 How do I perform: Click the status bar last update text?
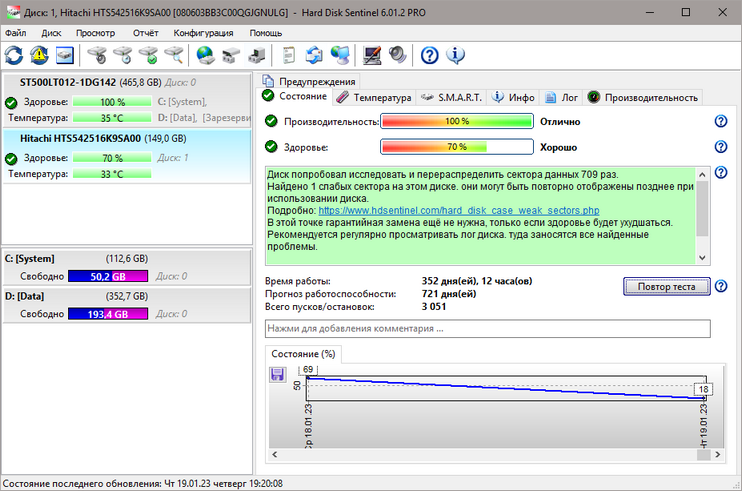[143, 484]
